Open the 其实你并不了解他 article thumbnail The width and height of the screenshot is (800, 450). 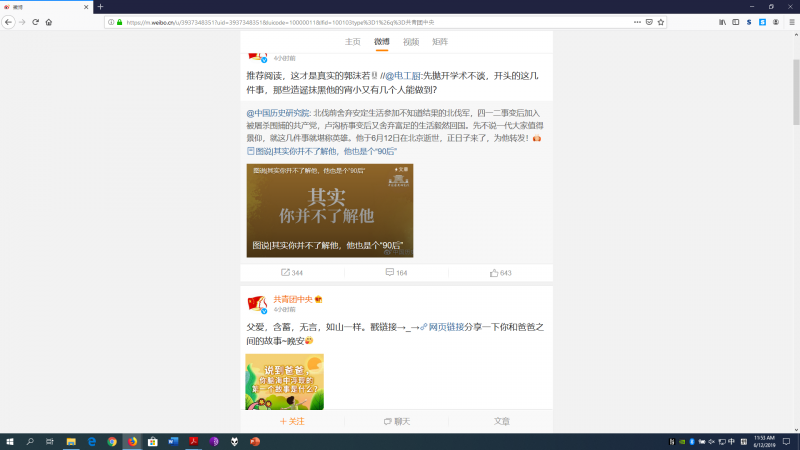click(x=330, y=210)
